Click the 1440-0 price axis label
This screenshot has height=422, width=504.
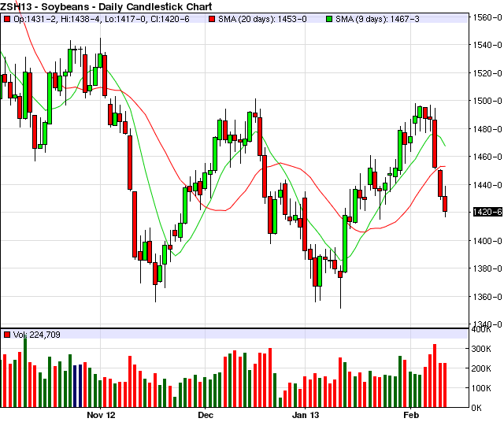487,185
